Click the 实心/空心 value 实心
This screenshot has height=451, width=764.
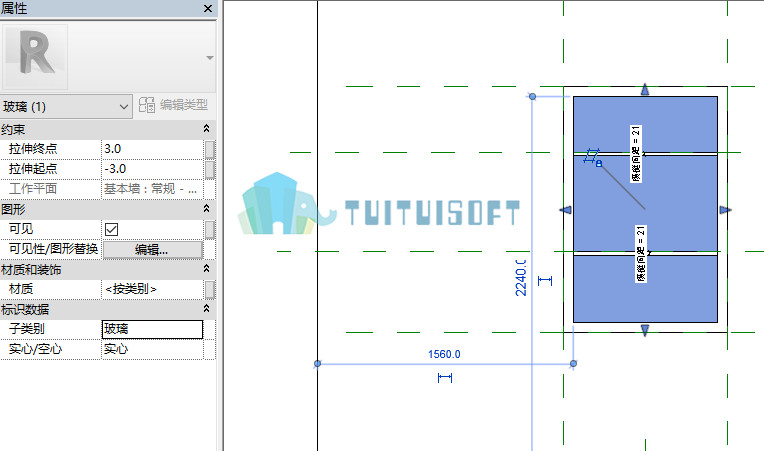coord(152,349)
